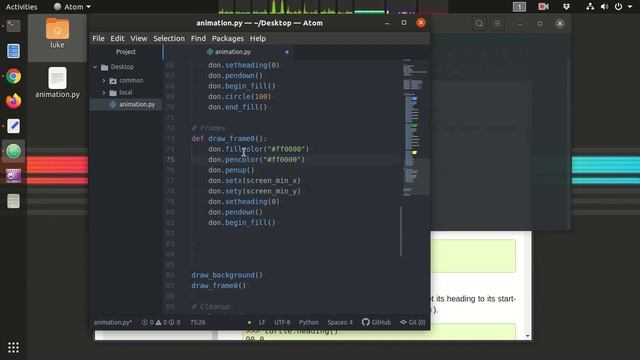
Task: Open GitHub panel from status bar
Action: point(376,322)
